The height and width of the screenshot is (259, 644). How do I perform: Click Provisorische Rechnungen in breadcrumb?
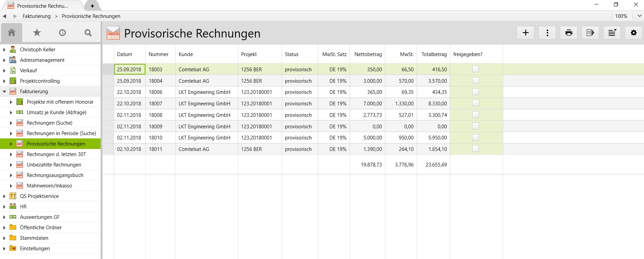(x=91, y=16)
